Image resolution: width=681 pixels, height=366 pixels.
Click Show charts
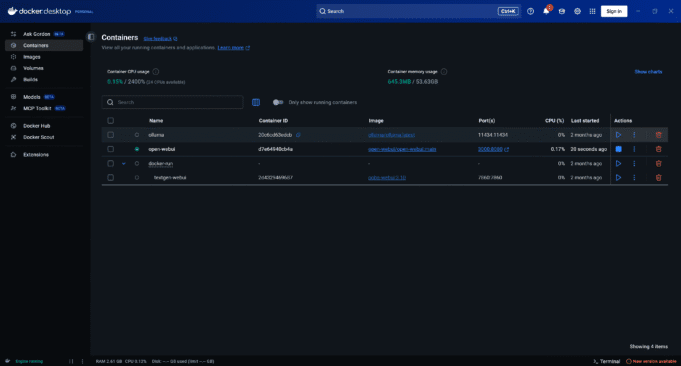pos(648,72)
